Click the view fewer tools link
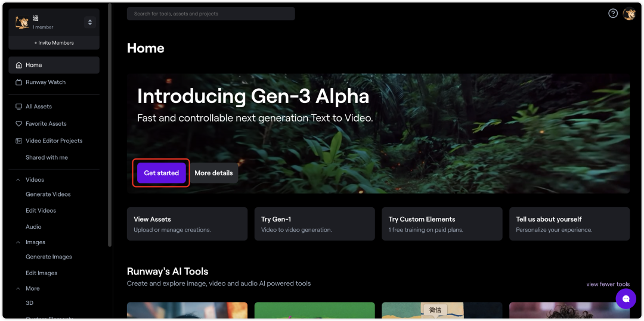The height and width of the screenshot is (321, 644). tap(608, 285)
